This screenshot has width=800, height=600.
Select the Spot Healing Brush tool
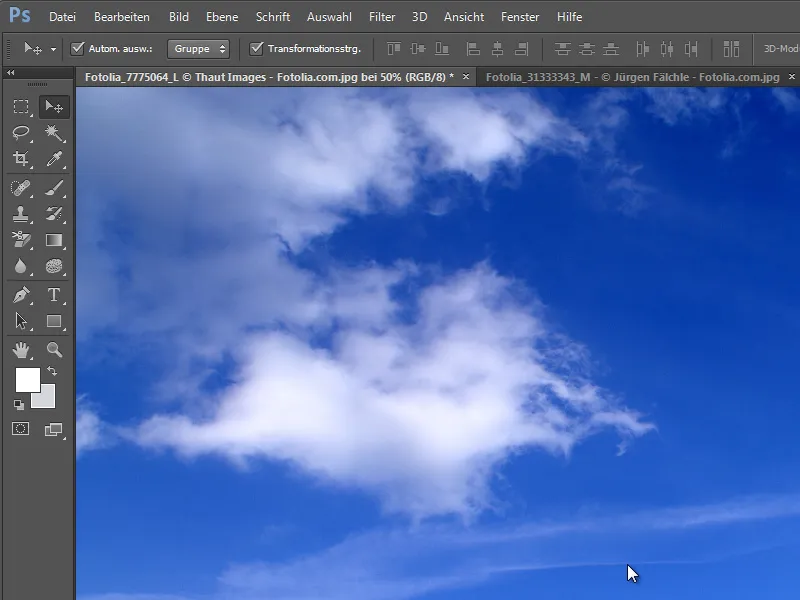pos(21,188)
